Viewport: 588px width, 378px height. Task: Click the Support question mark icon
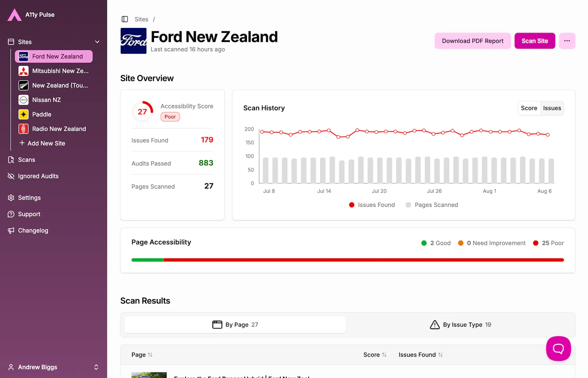[x=11, y=214]
